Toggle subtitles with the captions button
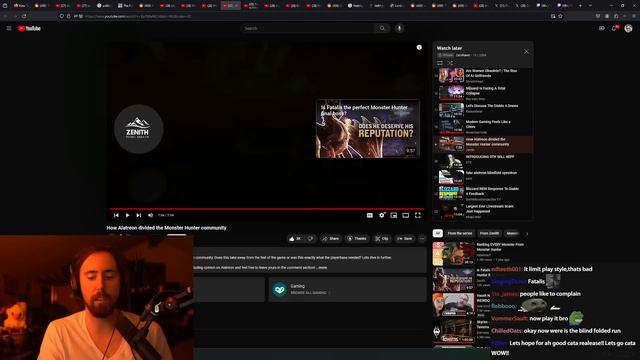The image size is (640, 360). (369, 215)
